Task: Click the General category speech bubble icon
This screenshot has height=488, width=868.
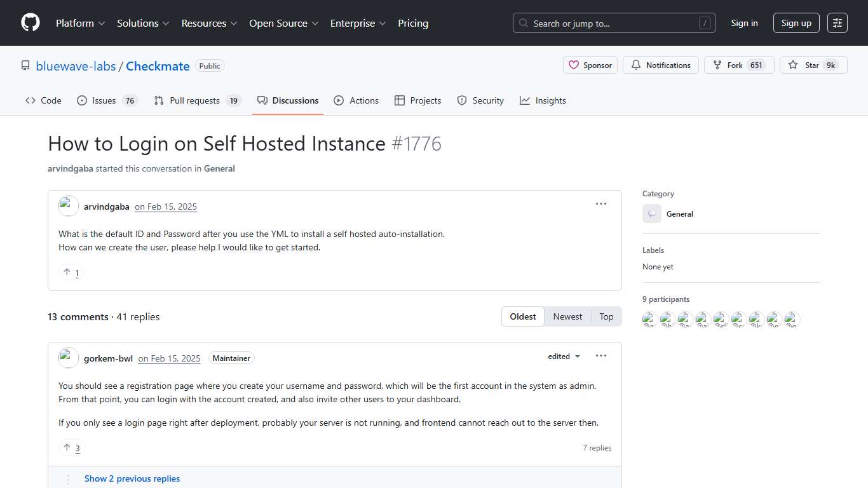Action: click(651, 213)
